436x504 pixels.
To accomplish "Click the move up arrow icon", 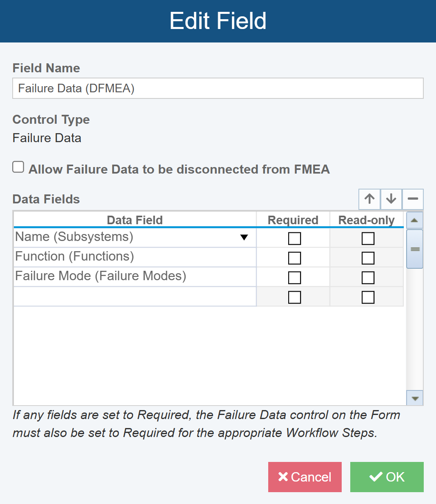I will (369, 199).
